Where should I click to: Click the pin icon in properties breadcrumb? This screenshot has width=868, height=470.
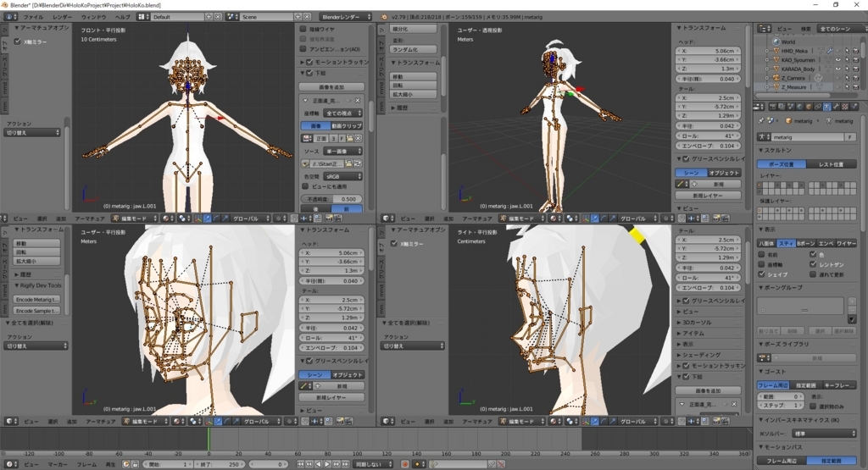point(762,120)
